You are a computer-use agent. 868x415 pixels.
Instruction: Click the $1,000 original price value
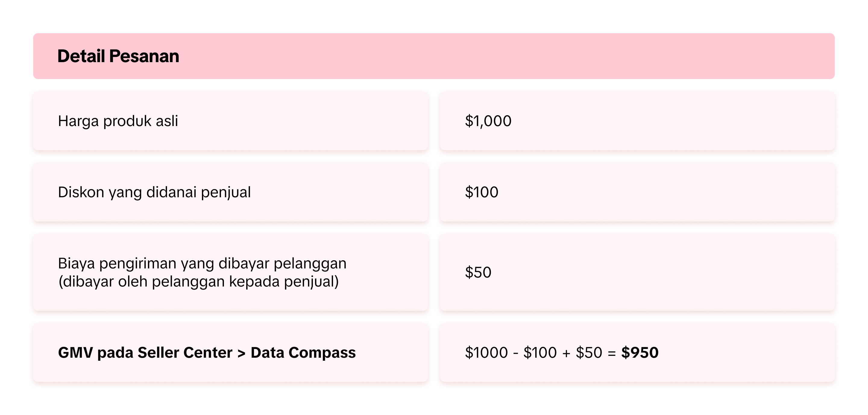point(488,121)
